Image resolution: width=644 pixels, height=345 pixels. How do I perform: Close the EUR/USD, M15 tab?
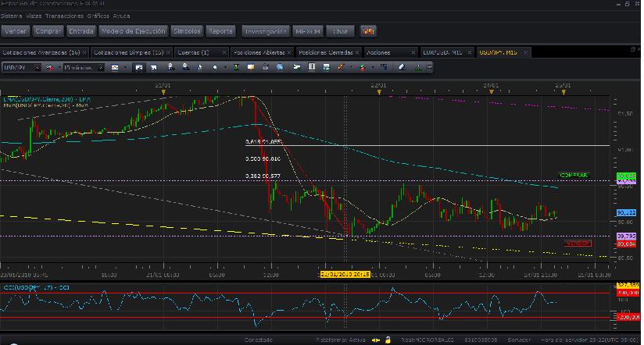pos(470,52)
